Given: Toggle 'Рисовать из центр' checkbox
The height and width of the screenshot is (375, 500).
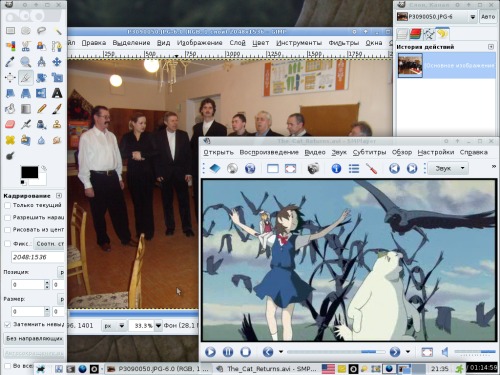Looking at the screenshot, I should click(x=7, y=230).
